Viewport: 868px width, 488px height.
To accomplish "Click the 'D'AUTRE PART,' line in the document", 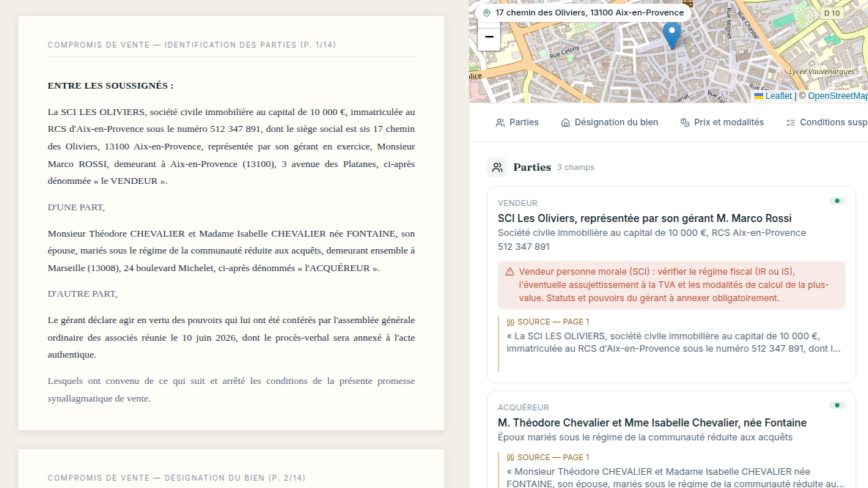I will 83,294.
